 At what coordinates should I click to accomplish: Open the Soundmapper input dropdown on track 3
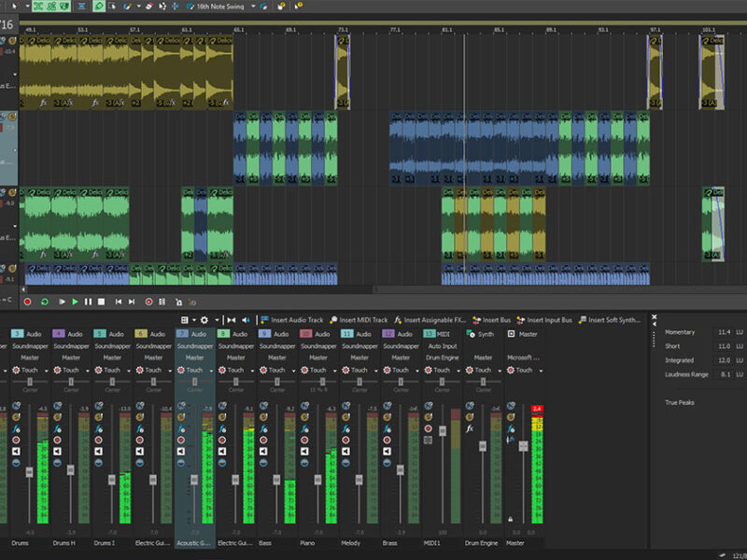30,345
